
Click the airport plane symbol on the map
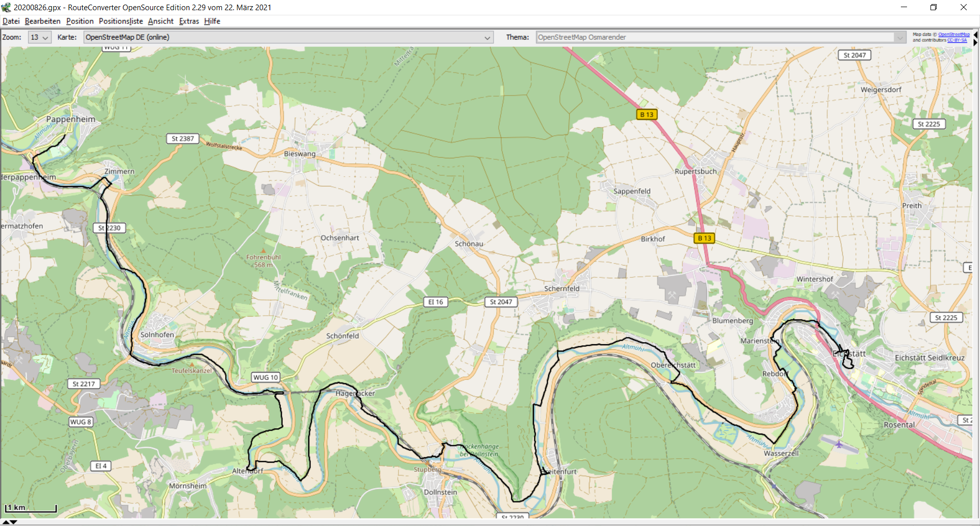coord(839,444)
